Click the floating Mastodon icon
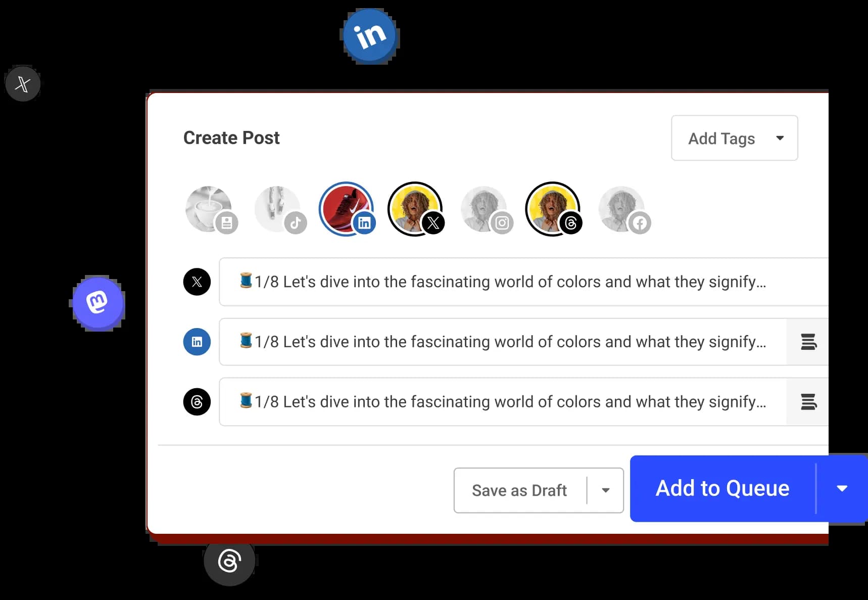 tap(98, 303)
